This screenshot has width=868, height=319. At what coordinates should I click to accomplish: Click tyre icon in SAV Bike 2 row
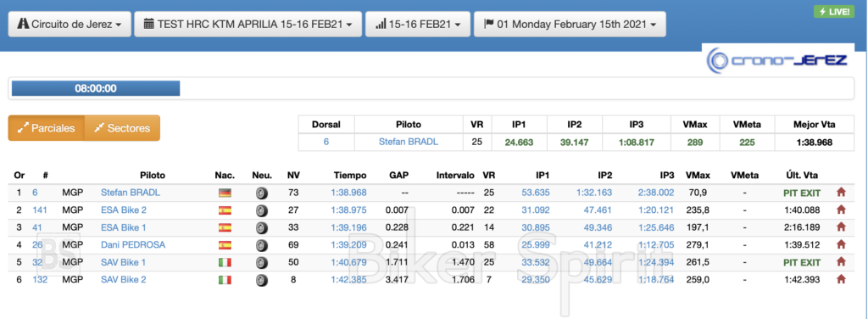pos(262,280)
